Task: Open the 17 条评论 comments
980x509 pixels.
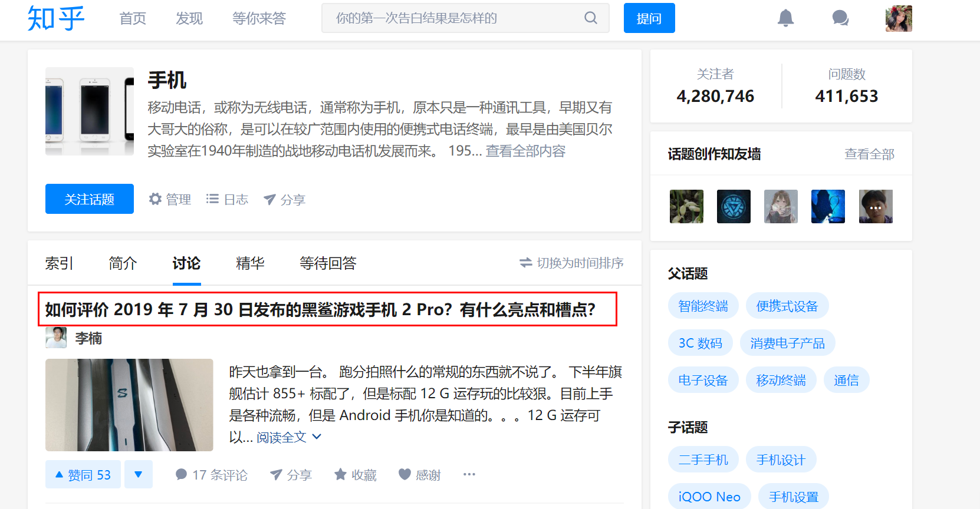Action: [212, 475]
